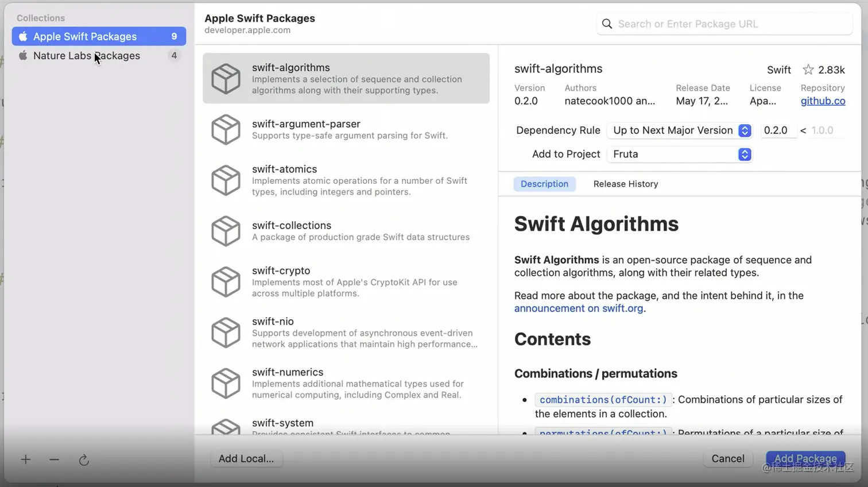Viewport: 868px width, 487px height.
Task: Select the Apple Swift Packages collection
Action: (99, 36)
